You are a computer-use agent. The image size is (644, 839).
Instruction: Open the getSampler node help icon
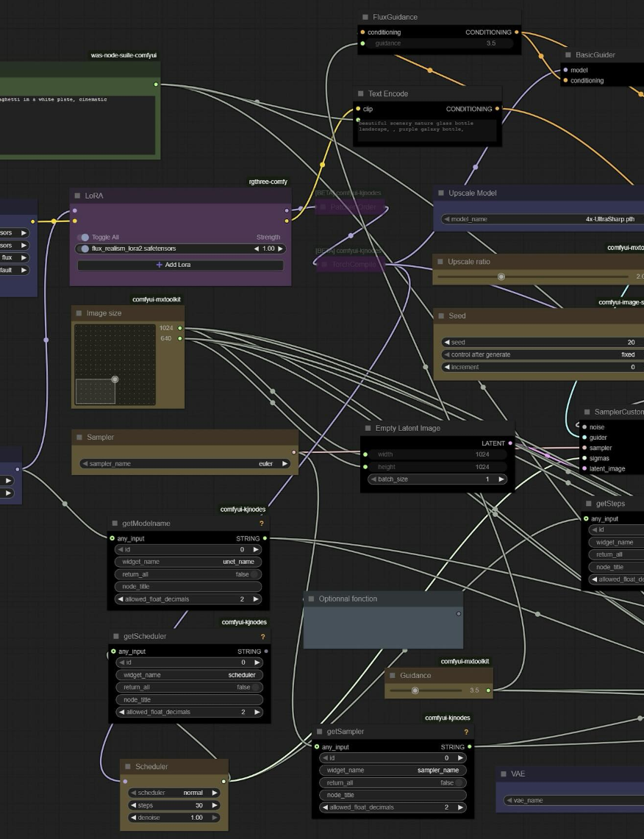tap(466, 732)
